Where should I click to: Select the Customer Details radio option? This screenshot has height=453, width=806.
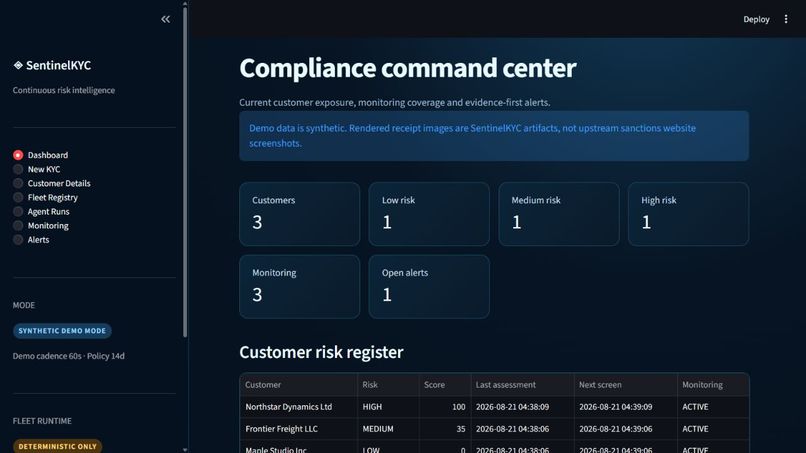point(52,183)
